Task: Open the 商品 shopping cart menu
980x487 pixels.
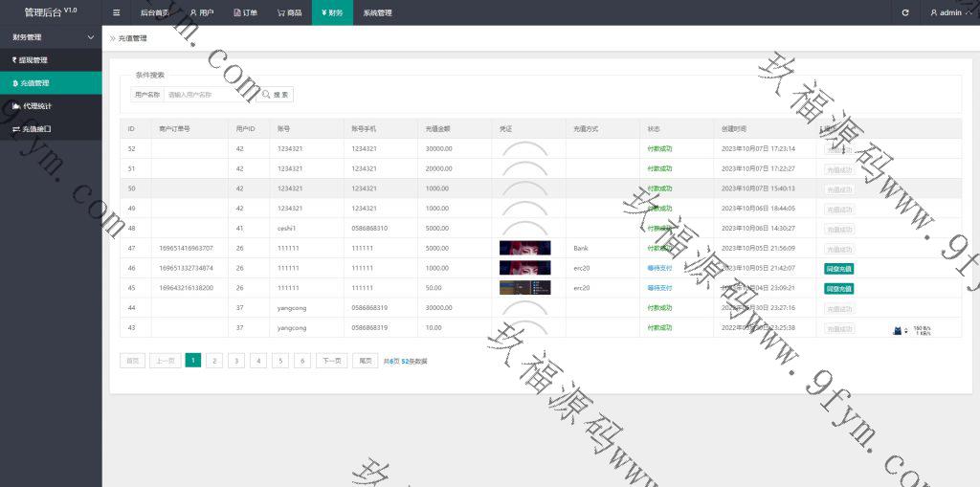Action: point(289,12)
